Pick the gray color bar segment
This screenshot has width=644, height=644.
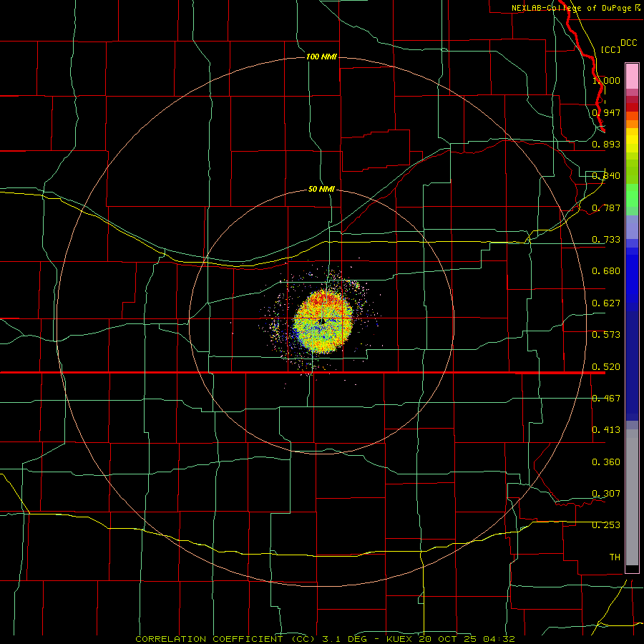coord(632,497)
